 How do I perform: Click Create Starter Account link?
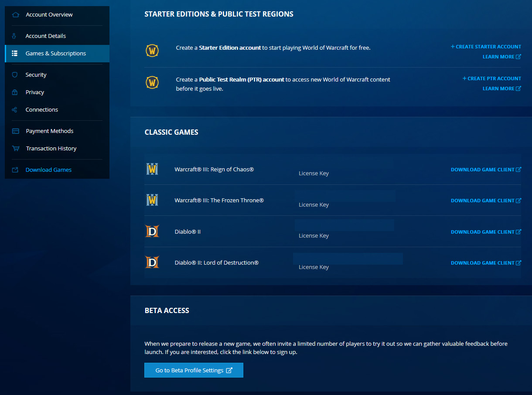(x=486, y=47)
